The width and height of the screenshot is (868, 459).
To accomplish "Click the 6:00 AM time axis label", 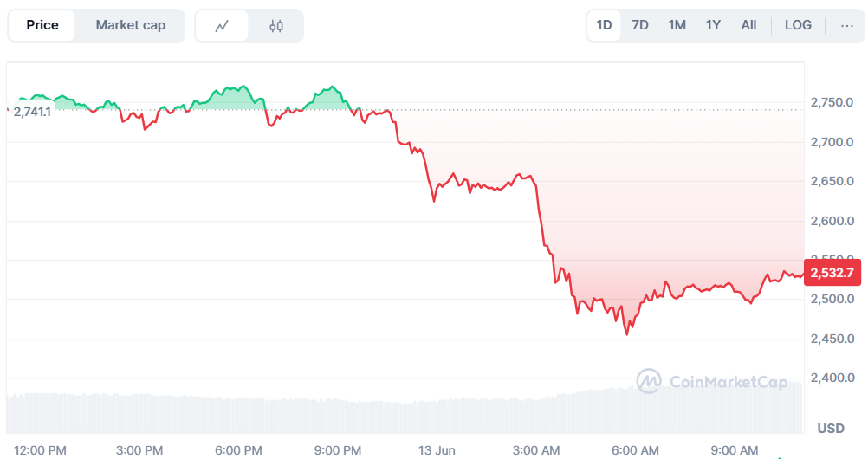I will tap(635, 449).
